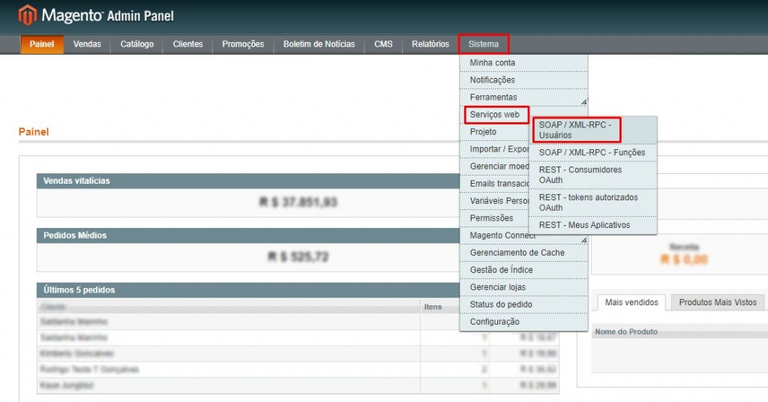Select Gerenciar moedas entry
Screen dimensions: 768x402
coord(495,166)
